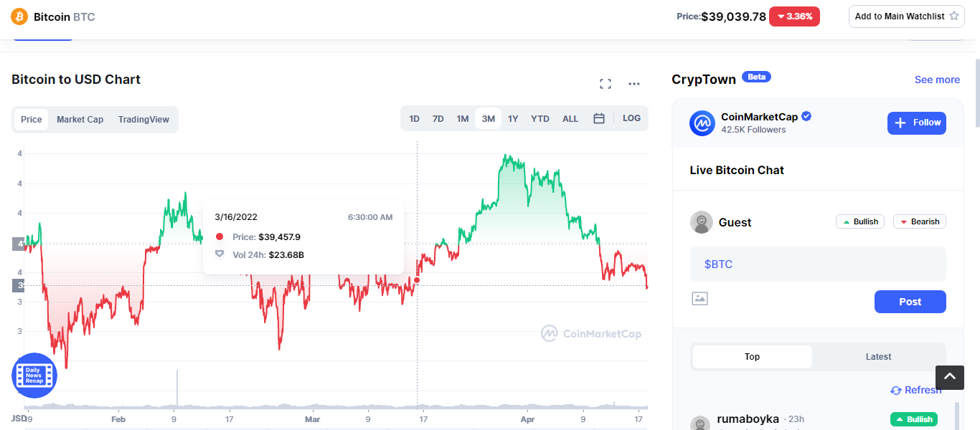The width and height of the screenshot is (980, 430).
Task: Toggle the LOG scale on chart
Action: (631, 118)
